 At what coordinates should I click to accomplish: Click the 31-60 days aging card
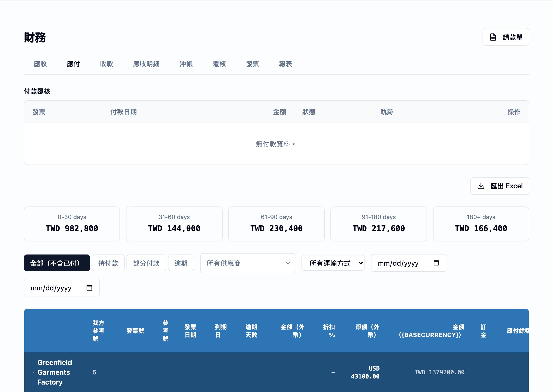pyautogui.click(x=174, y=224)
